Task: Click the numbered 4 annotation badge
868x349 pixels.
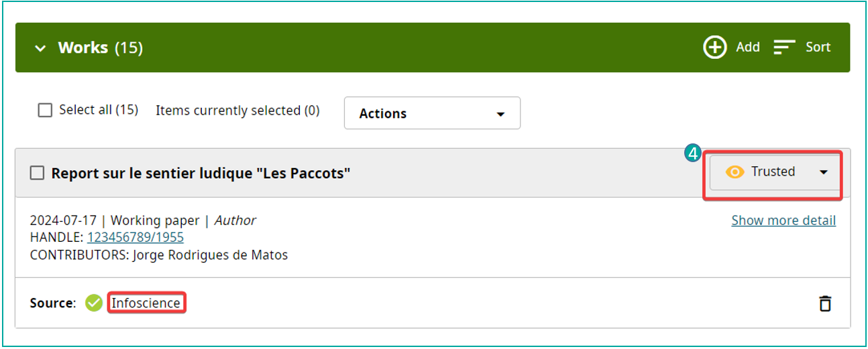Action: [x=692, y=154]
